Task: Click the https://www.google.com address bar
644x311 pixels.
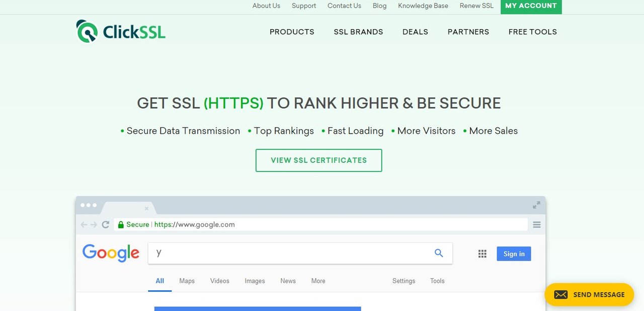Action: [321, 225]
